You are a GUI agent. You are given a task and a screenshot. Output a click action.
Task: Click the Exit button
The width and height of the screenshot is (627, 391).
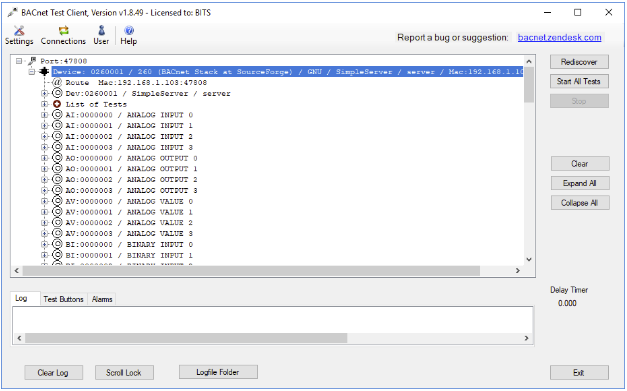579,373
